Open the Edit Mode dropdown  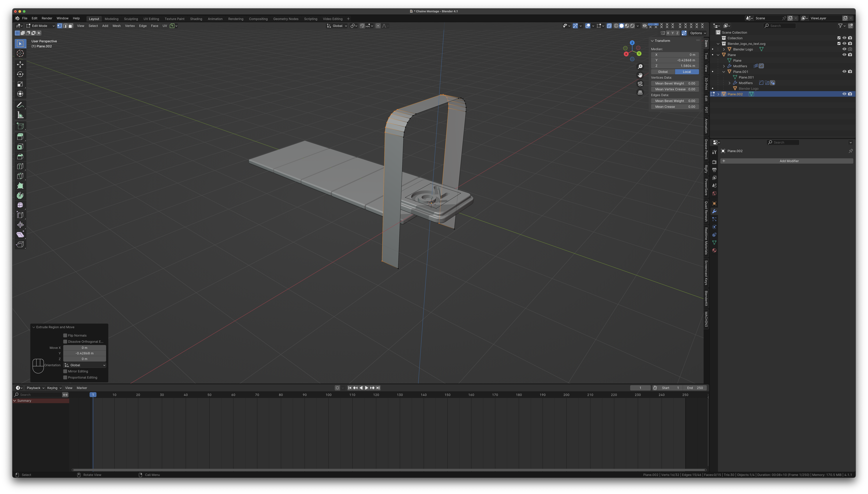click(x=40, y=26)
